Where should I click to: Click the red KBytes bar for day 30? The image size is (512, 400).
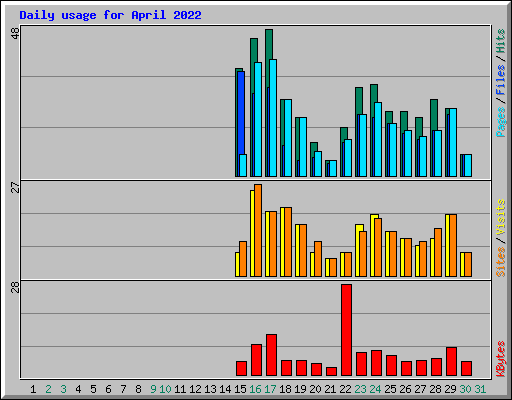click(466, 369)
